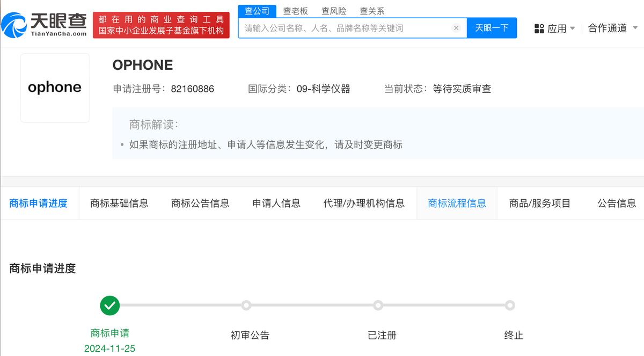Viewport: 644px width, 356px height.
Task: Open the 商品/服务项目 tab
Action: [x=540, y=203]
